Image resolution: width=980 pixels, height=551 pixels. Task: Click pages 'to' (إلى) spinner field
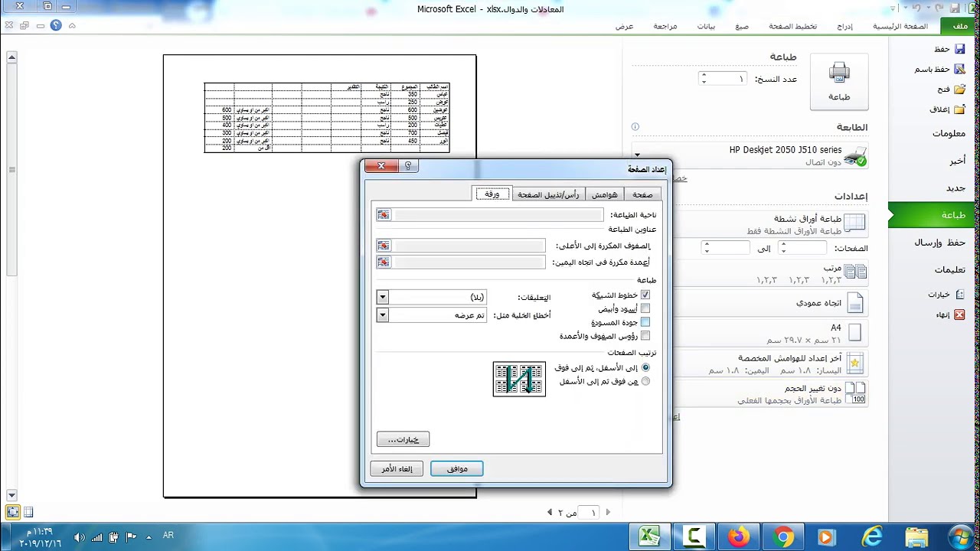(x=726, y=248)
